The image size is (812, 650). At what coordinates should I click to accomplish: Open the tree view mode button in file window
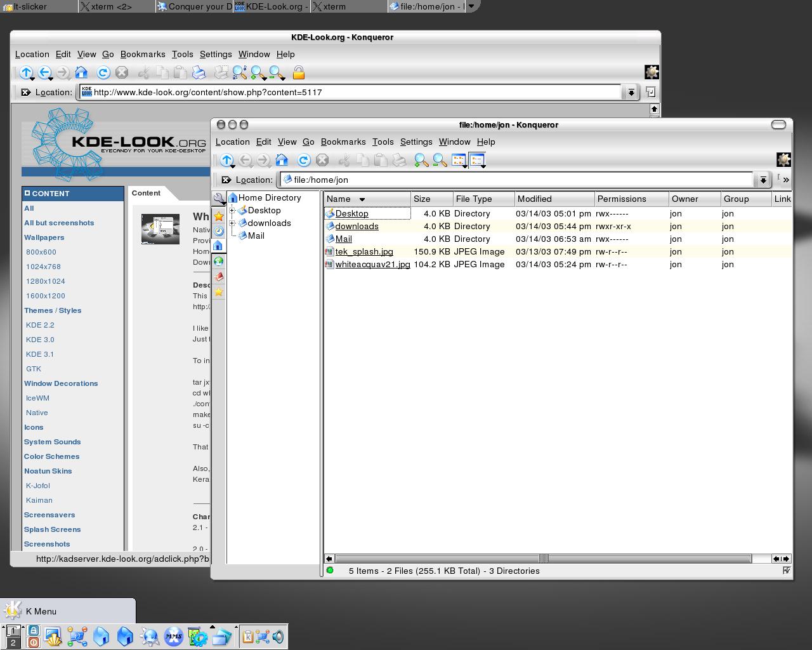tap(478, 161)
